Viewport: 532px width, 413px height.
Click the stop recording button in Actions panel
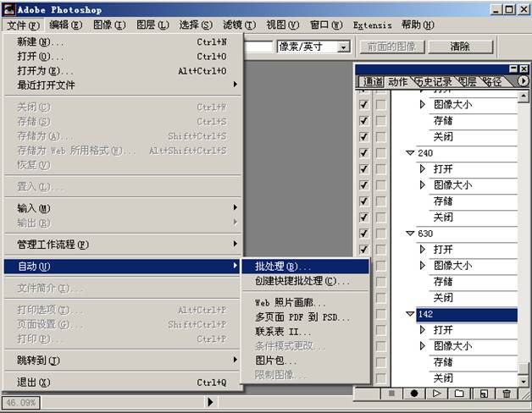(391, 394)
